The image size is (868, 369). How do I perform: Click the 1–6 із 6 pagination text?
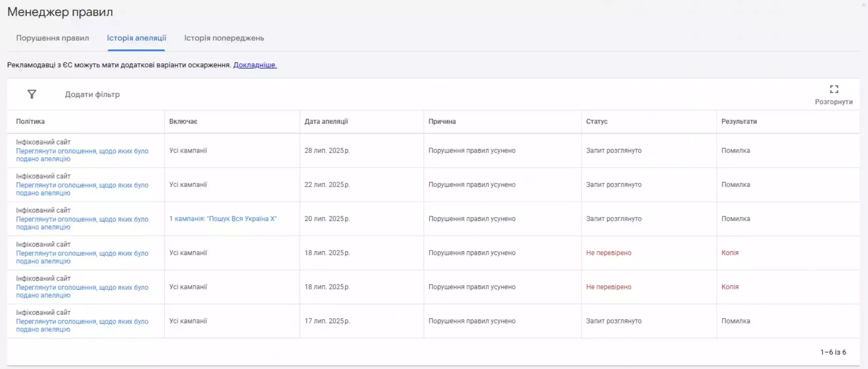(833, 352)
